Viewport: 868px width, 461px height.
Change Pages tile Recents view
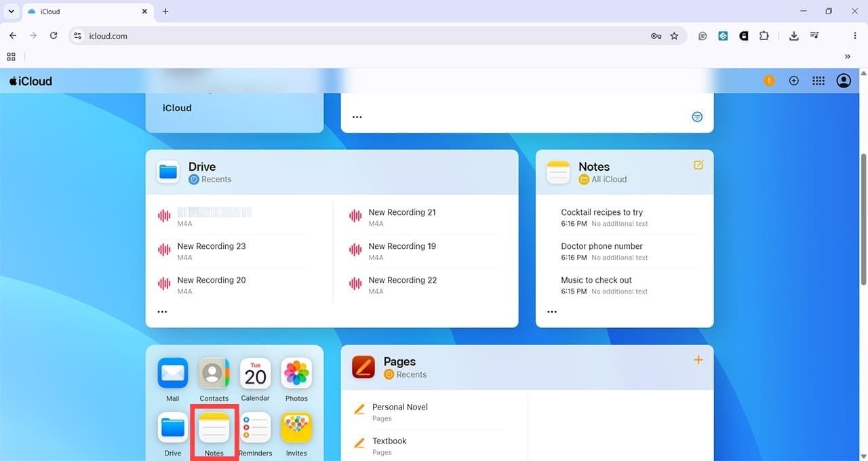tap(406, 375)
